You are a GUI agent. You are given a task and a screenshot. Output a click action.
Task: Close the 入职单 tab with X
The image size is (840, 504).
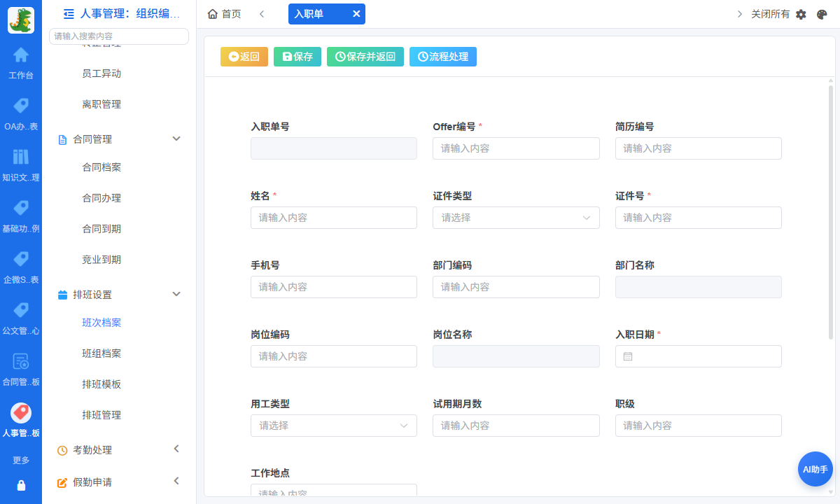[356, 14]
